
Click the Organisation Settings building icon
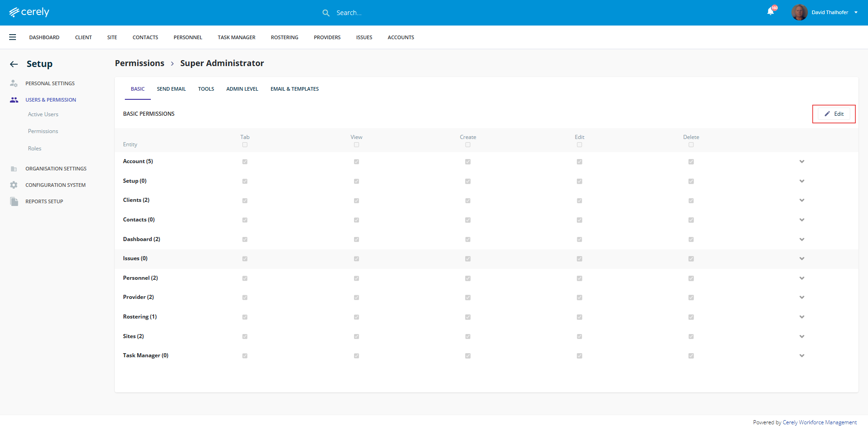14,169
